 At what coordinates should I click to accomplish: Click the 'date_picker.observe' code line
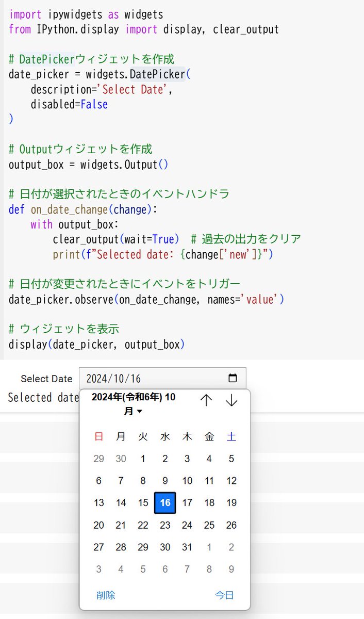coord(146,299)
